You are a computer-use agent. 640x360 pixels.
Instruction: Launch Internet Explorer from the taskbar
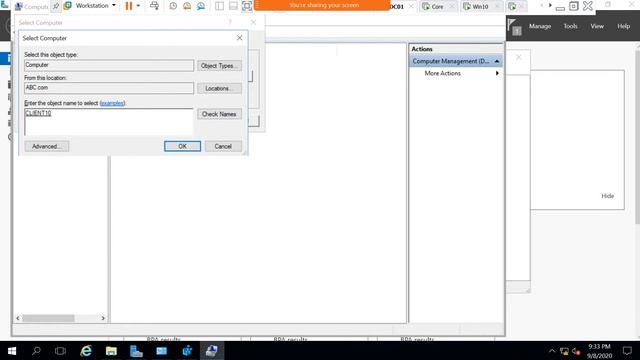[x=86, y=351]
